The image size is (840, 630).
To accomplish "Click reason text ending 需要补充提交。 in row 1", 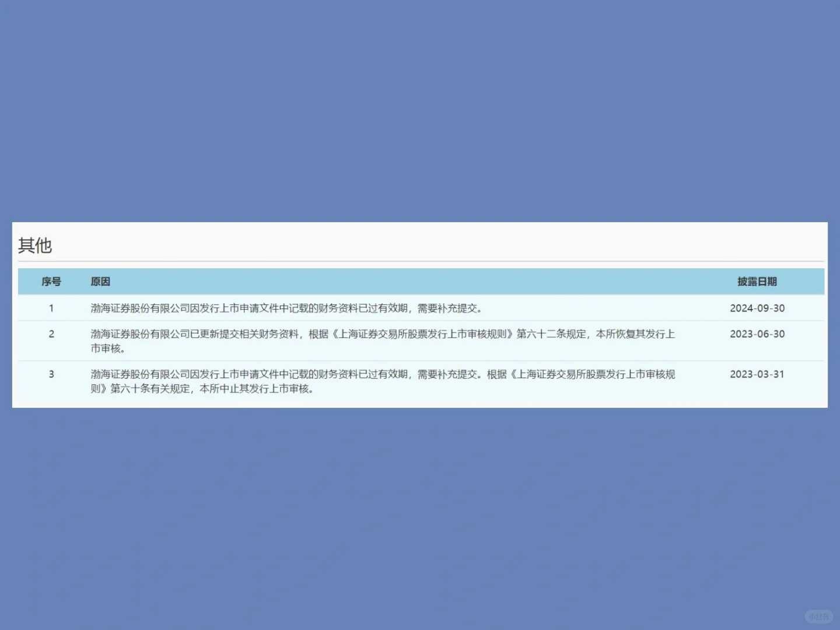I will coord(286,308).
